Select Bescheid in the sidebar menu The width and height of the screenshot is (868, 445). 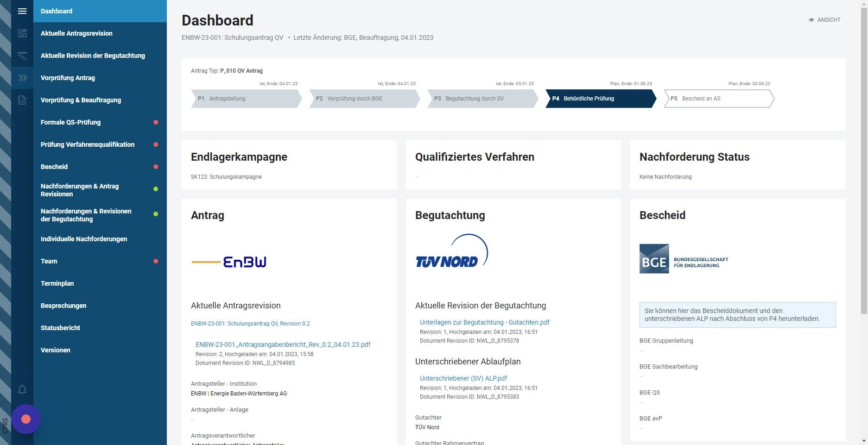[x=100, y=167]
